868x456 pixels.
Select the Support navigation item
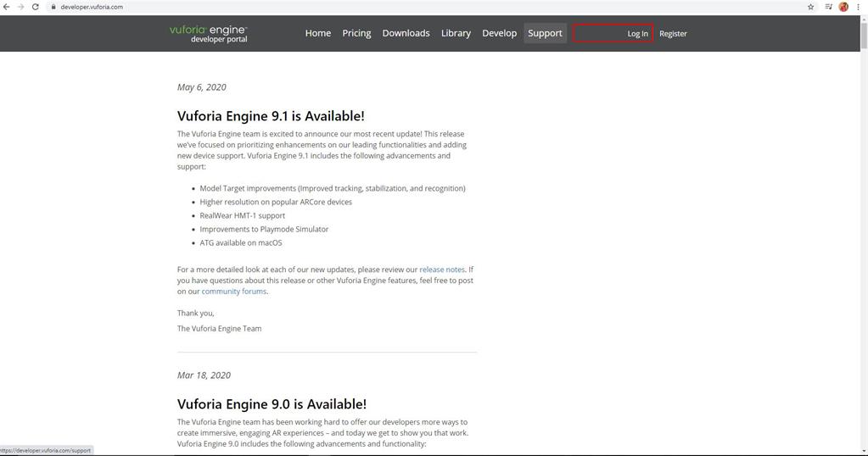click(545, 33)
